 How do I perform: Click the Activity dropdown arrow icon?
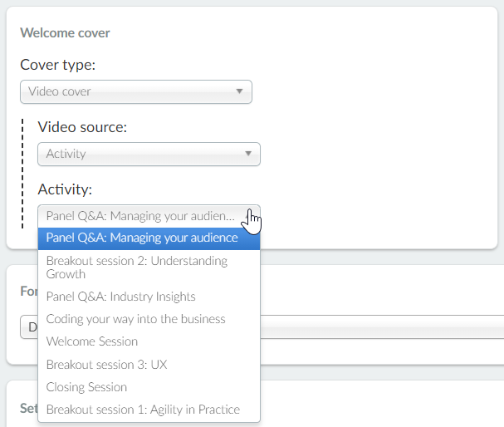[x=247, y=216]
